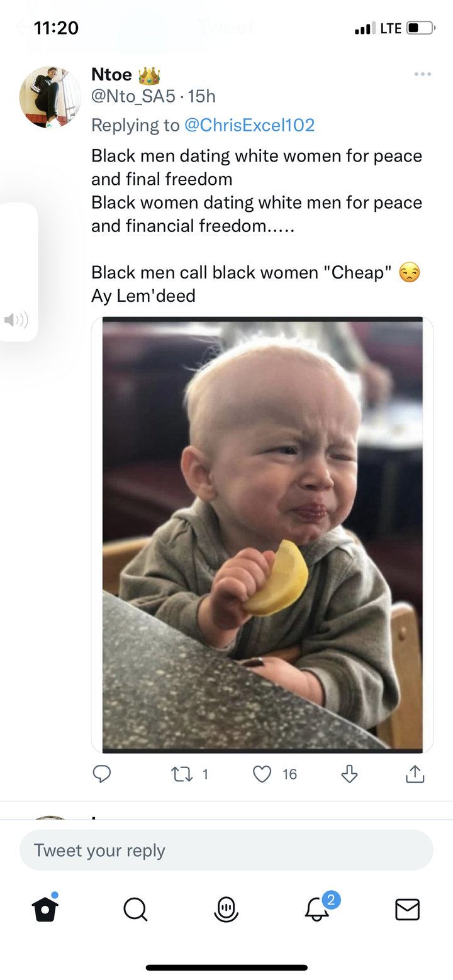Screen dimensions: 453x980
Task: Open the Home tab
Action: (x=45, y=908)
